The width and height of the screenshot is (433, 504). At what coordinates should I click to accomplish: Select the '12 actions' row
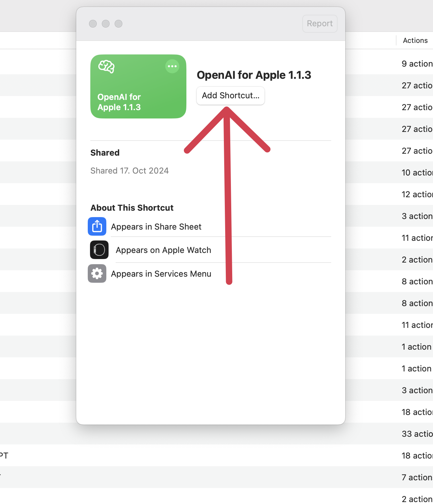(x=216, y=194)
